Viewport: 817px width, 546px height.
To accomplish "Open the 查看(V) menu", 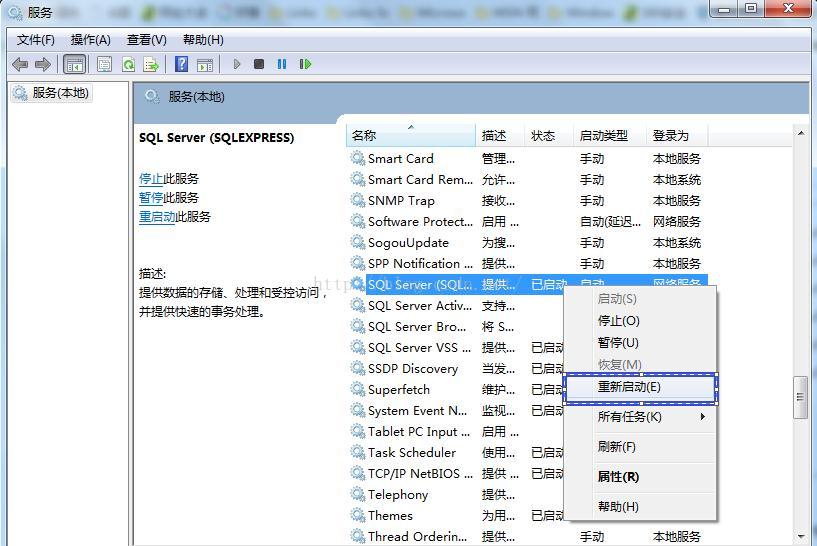I will 147,40.
